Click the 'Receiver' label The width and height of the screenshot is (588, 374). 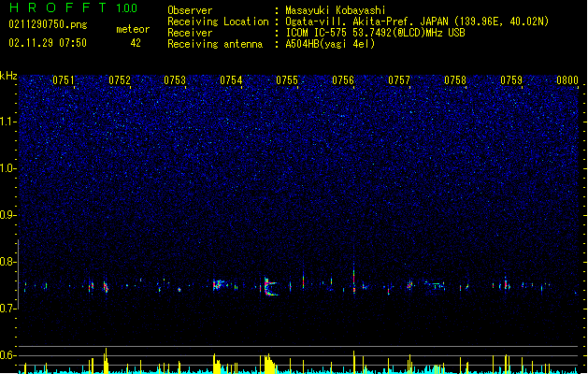click(x=190, y=33)
